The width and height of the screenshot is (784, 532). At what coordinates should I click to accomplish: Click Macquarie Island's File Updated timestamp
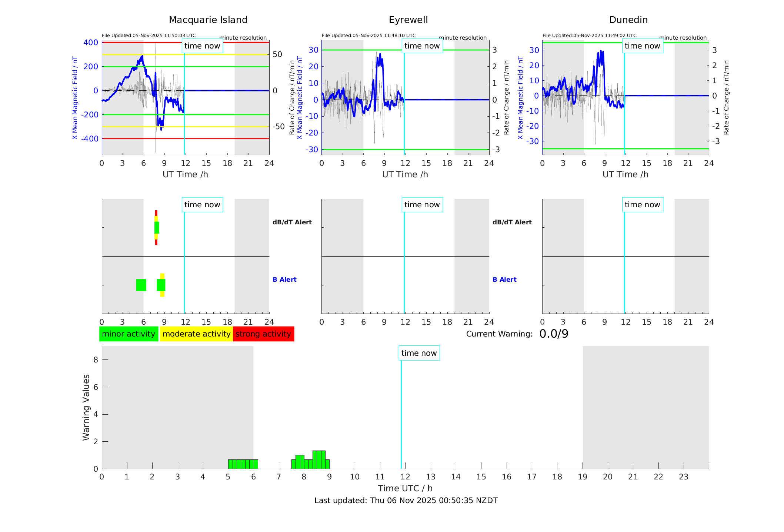coord(149,36)
